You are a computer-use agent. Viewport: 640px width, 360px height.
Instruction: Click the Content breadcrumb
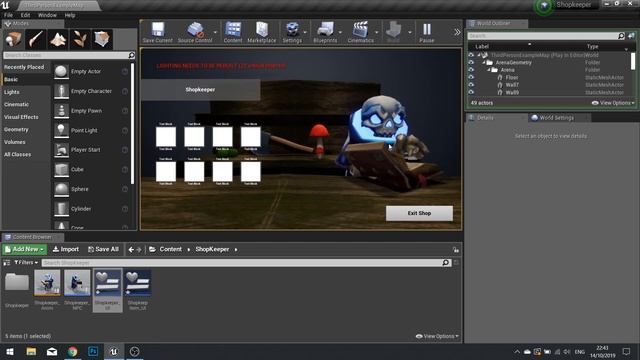[171, 249]
